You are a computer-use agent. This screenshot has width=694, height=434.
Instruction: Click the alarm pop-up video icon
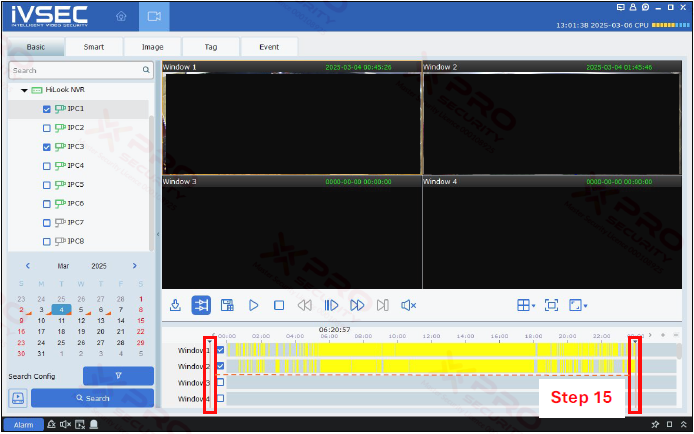pyautogui.click(x=80, y=425)
